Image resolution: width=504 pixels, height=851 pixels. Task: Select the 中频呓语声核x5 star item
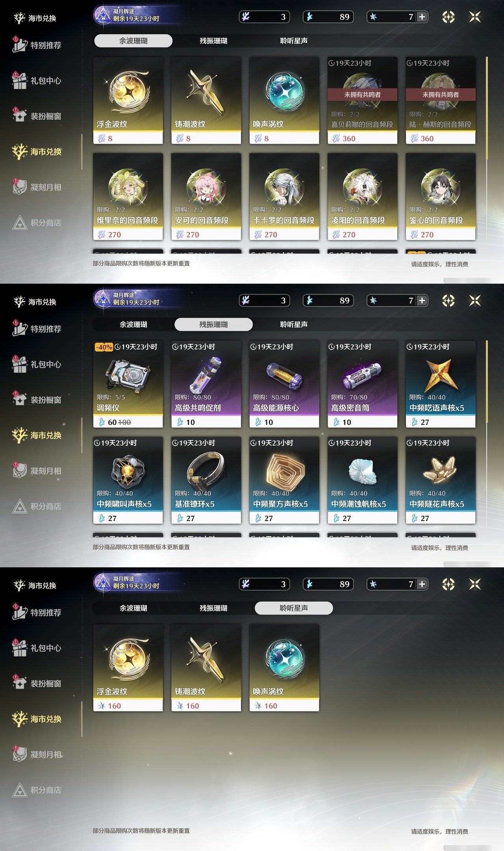point(441,384)
